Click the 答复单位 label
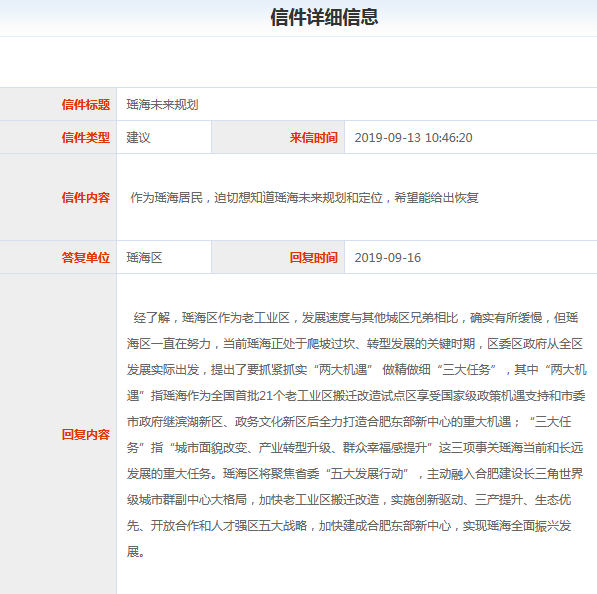Screen dimensions: 597x594 86,257
